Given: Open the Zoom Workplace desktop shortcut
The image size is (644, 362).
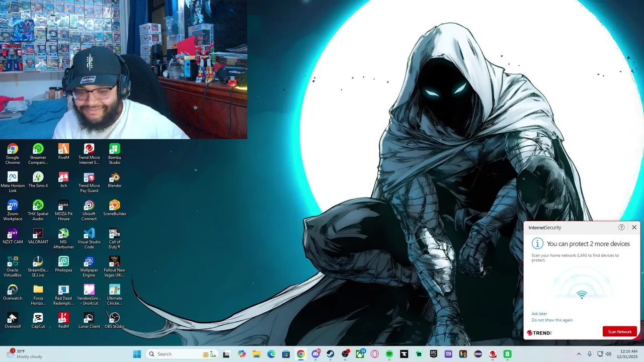Looking at the screenshot, I should 13,210.
